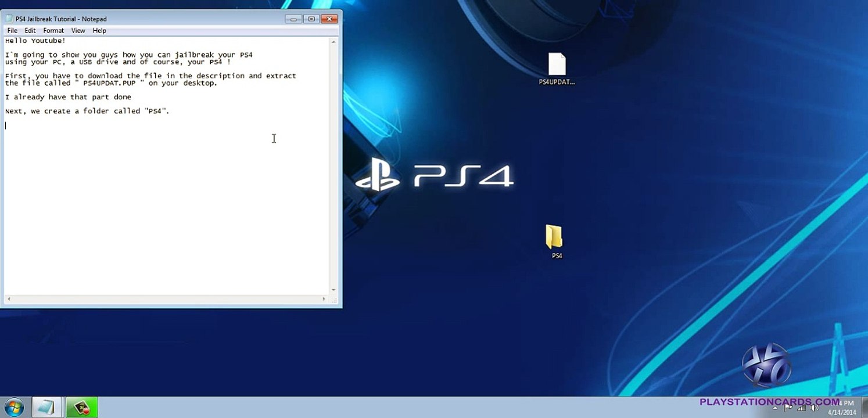
Task: Click Notepad's vertical scrollbar down arrow
Action: [x=333, y=290]
